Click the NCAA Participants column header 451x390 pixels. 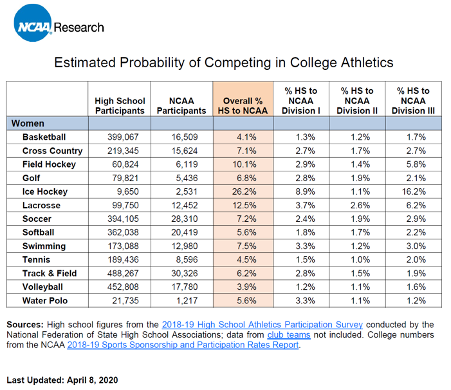tap(182, 106)
